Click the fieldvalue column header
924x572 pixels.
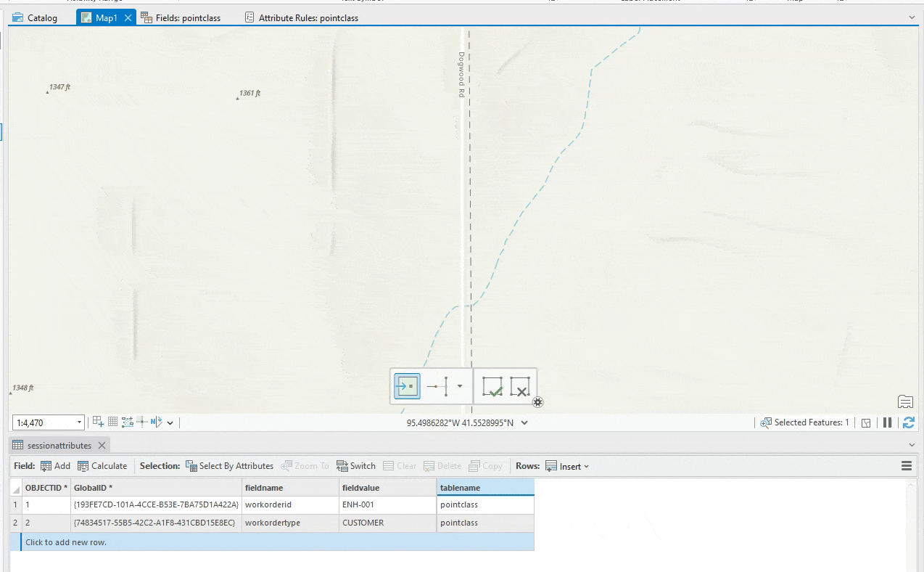(388, 488)
